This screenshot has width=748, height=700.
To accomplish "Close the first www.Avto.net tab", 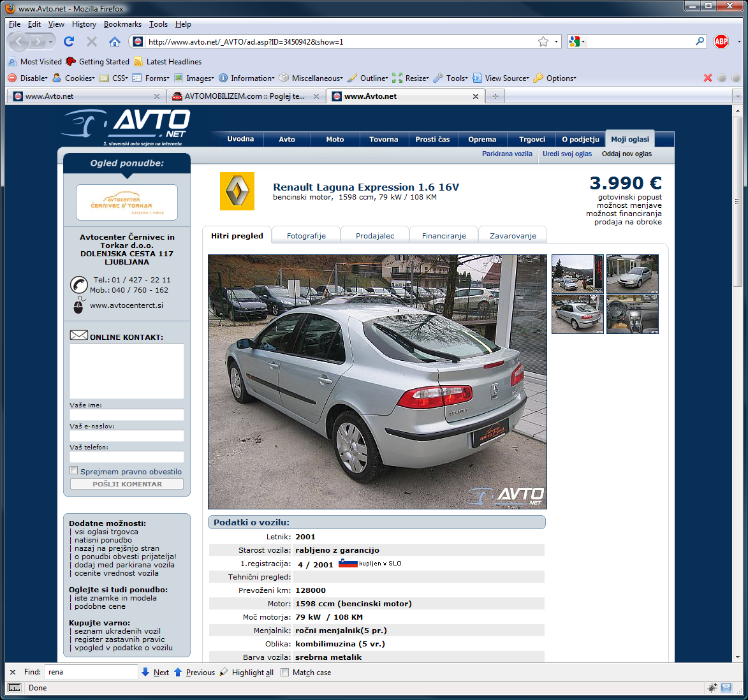I will 156,96.
